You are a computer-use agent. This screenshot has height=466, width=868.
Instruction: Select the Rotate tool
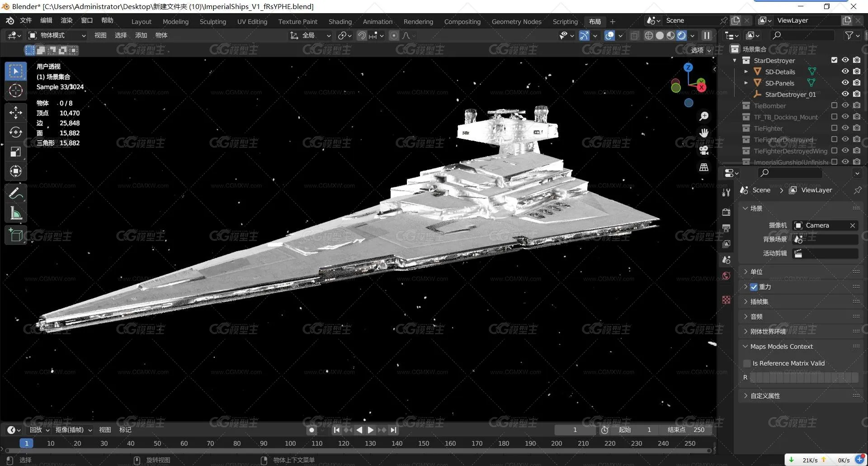point(16,132)
